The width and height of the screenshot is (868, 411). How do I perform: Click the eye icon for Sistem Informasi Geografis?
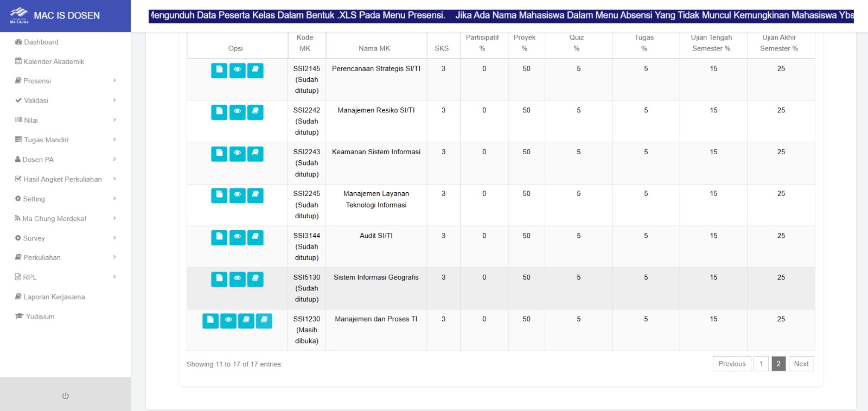click(238, 280)
